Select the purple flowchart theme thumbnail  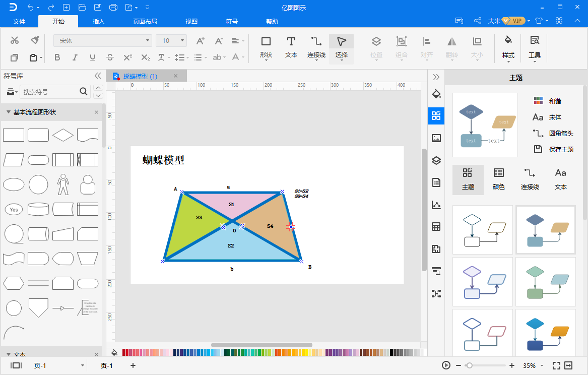tap(483, 281)
